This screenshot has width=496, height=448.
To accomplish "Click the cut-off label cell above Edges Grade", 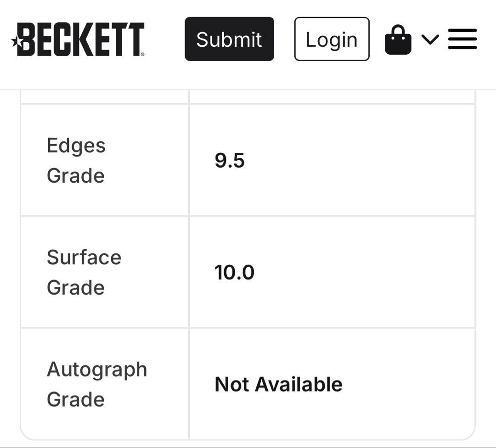I will click(x=105, y=97).
